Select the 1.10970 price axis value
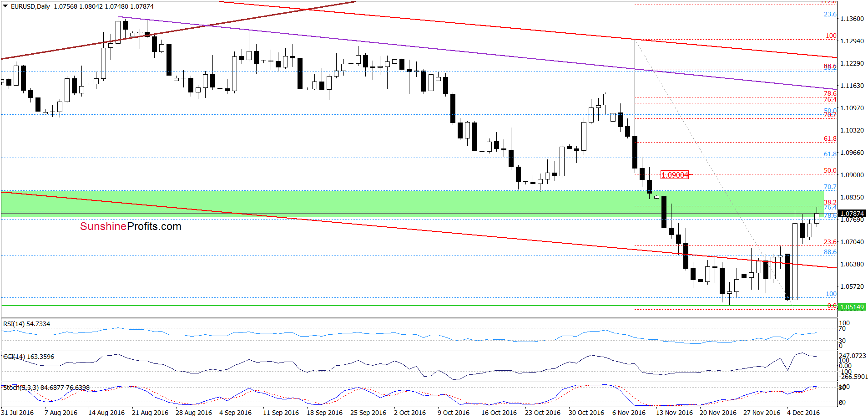The width and height of the screenshot is (868, 419). [x=852, y=108]
